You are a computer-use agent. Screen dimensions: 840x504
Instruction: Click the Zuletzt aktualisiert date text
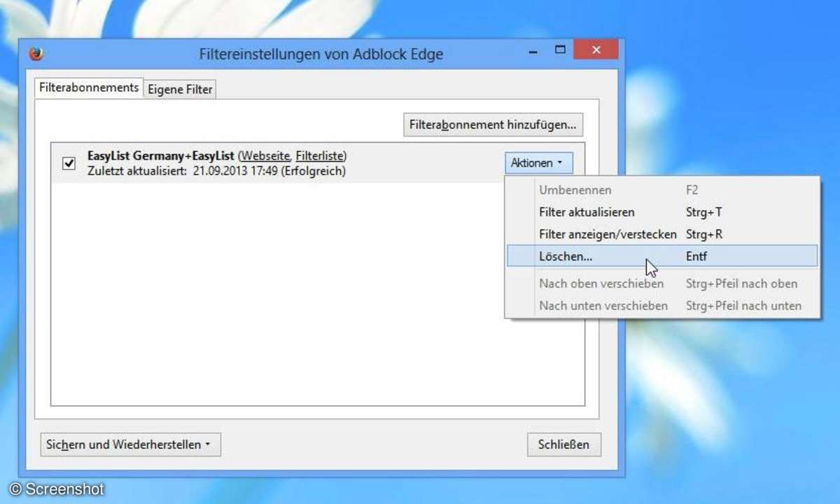tap(216, 171)
